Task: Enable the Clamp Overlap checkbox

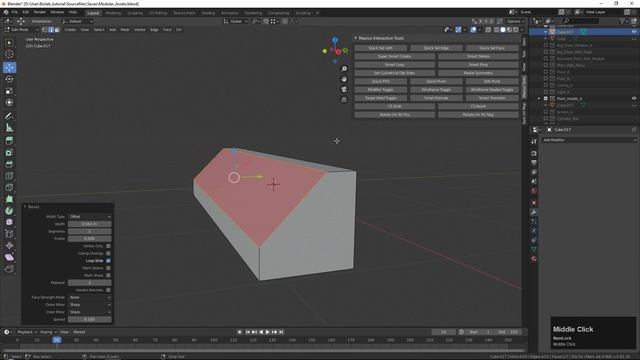Action: pyautogui.click(x=108, y=253)
